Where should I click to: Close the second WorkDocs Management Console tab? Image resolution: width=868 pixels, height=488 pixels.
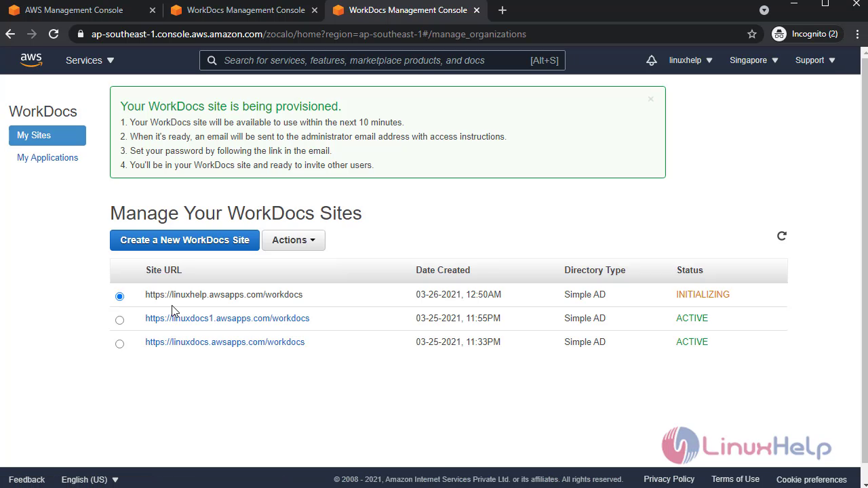click(477, 10)
